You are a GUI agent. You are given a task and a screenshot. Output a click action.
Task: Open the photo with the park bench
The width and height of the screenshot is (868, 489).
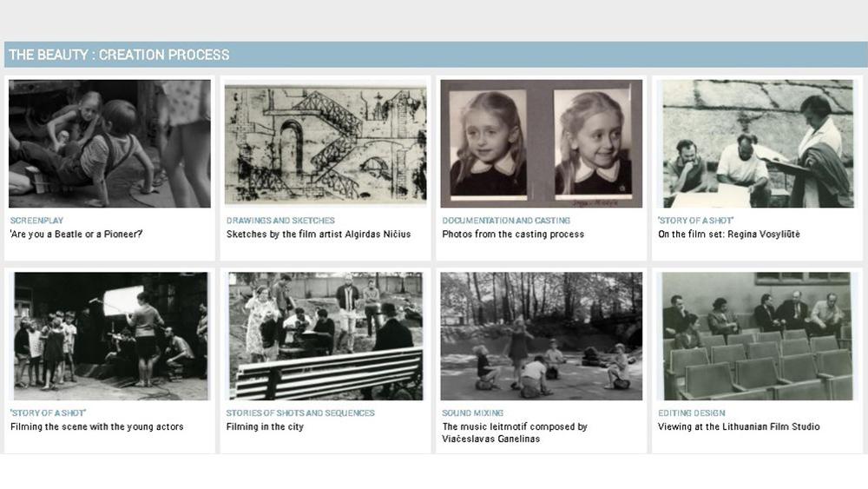325,336
